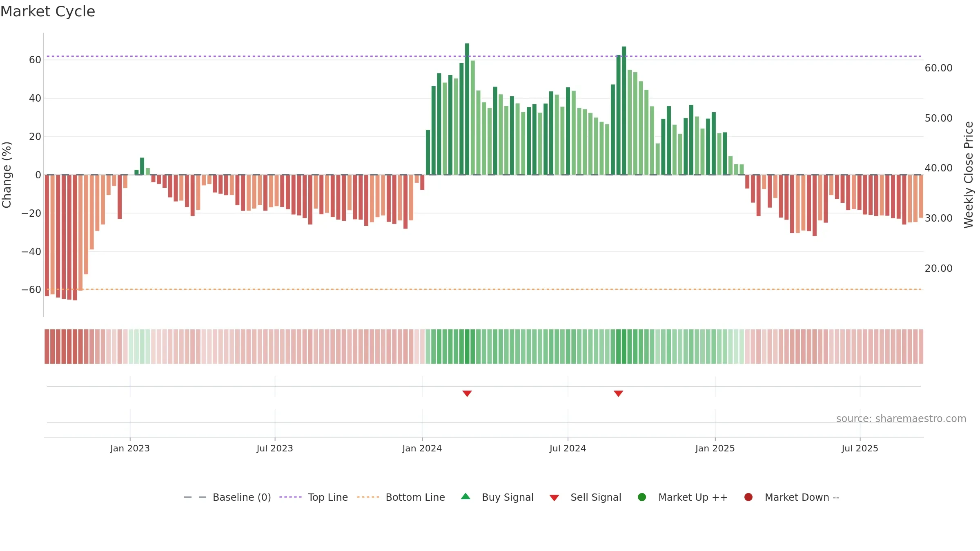Toggle the Top Line legend label
Viewport: 980px width, 551px height.
328,497
